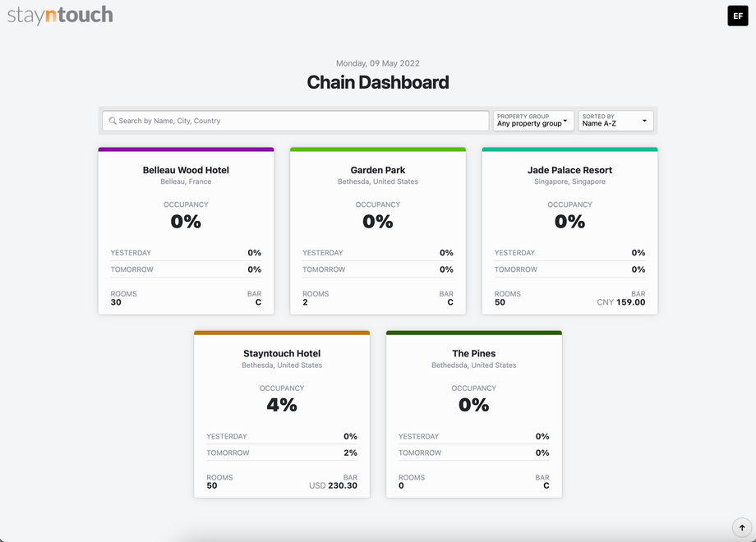
Task: Click Jade Palace Resort's rooms count 50
Action: click(500, 302)
